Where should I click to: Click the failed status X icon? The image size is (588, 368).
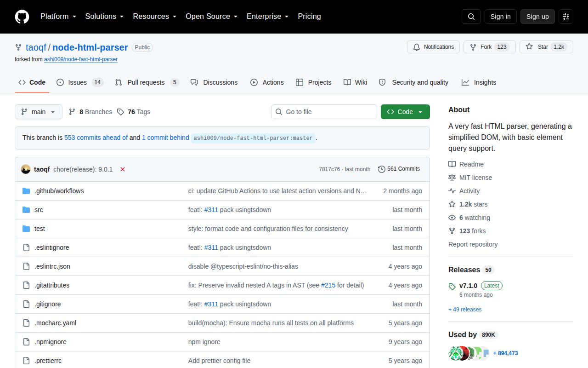point(123,169)
